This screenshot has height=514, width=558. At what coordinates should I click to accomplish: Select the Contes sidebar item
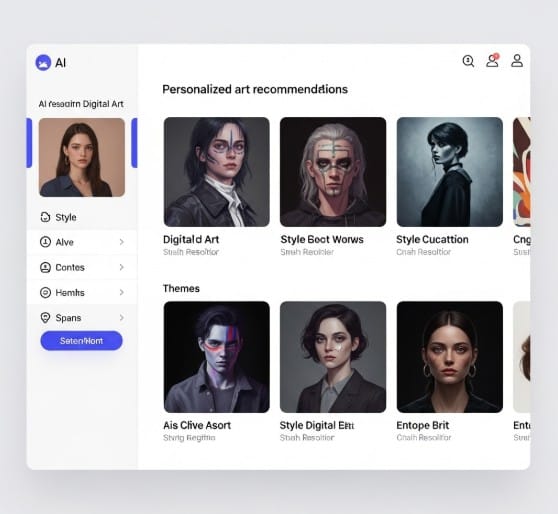click(82, 267)
